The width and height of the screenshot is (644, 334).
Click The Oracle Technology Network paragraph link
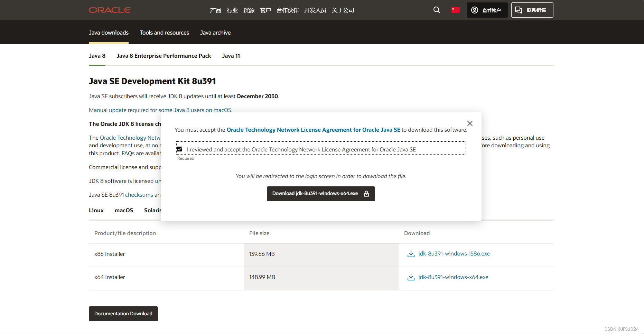coord(130,138)
